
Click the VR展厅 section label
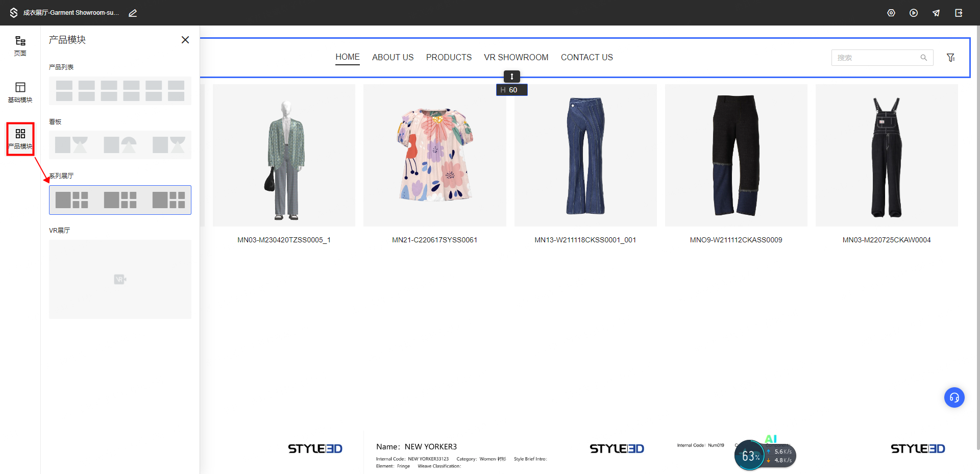(x=60, y=231)
